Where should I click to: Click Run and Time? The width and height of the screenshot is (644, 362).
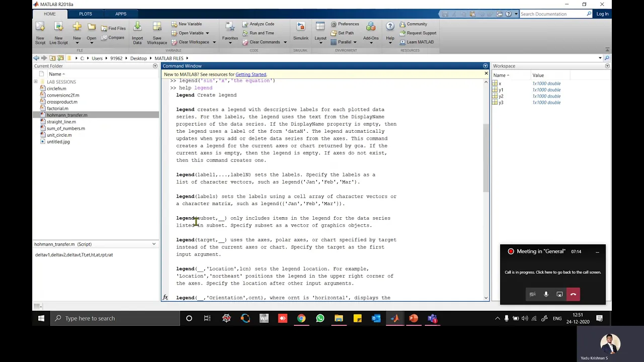(258, 33)
